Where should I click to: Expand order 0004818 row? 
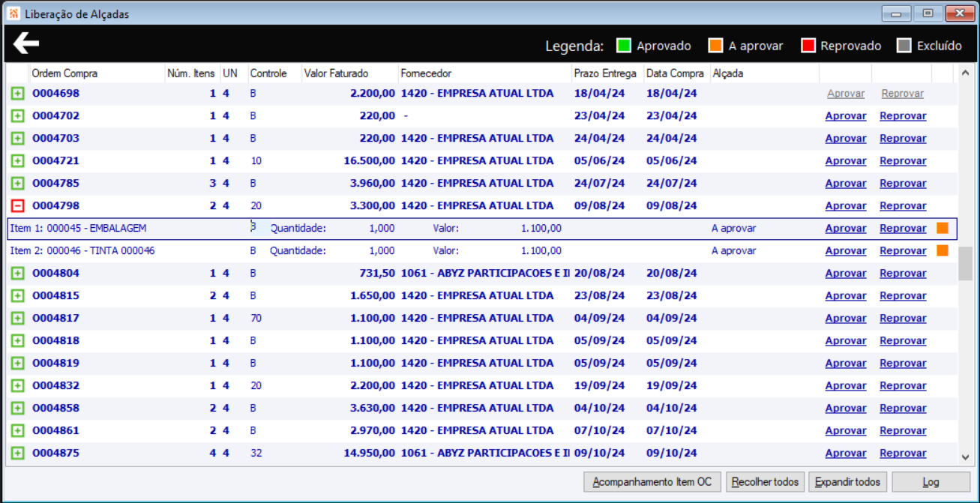17,341
